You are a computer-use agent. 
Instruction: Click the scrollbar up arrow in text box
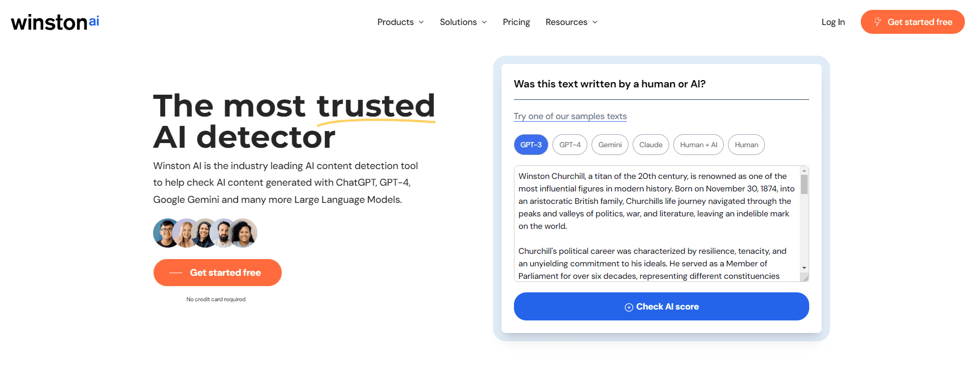coord(804,171)
